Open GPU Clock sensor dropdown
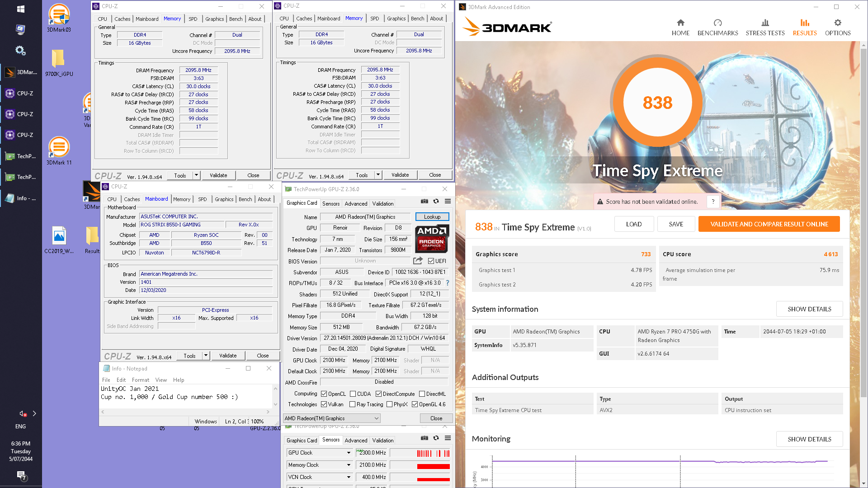 349,453
